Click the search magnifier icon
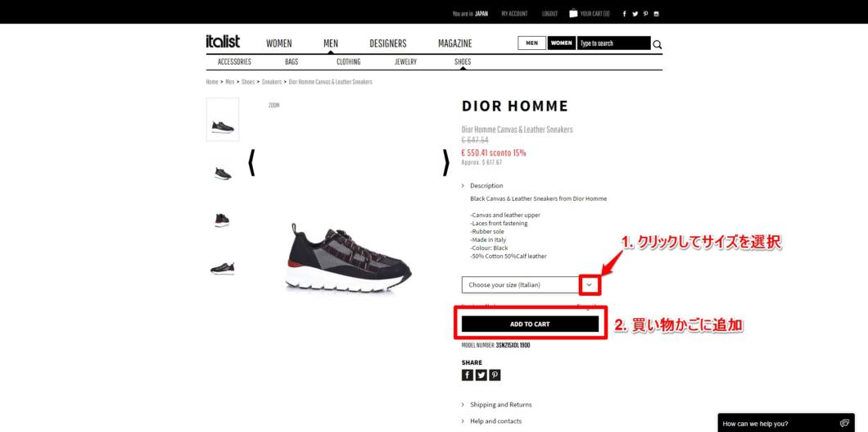This screenshot has height=432, width=868. 657,45
